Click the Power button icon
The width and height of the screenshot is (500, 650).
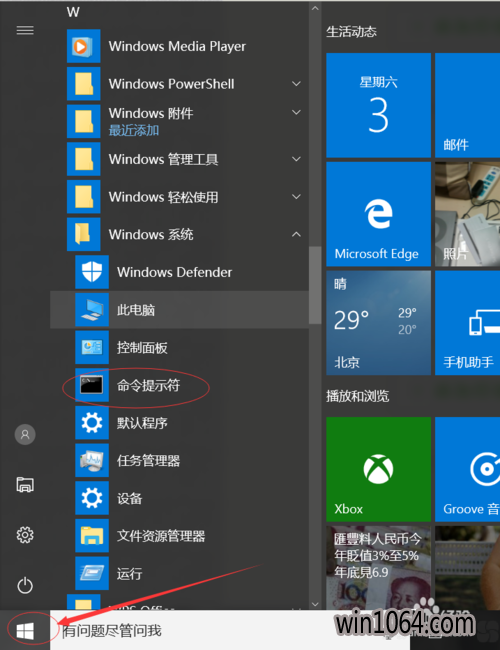25,585
